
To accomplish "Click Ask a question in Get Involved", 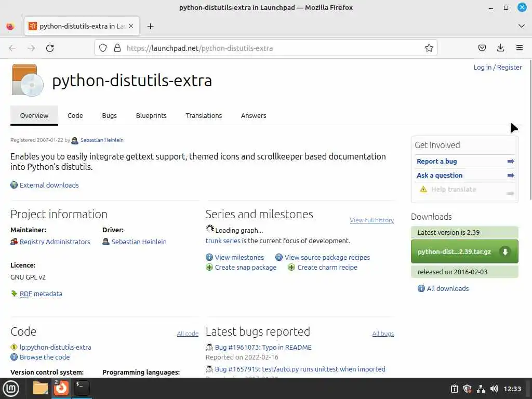I will [440, 176].
